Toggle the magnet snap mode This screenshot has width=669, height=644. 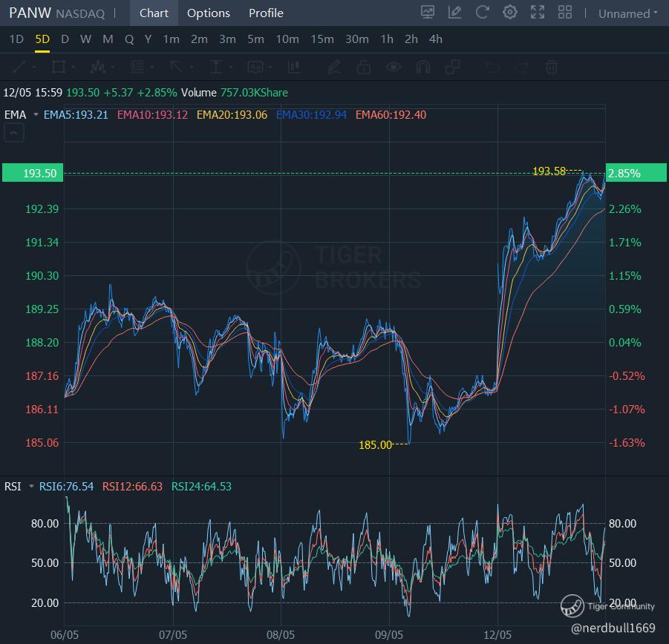pos(422,67)
